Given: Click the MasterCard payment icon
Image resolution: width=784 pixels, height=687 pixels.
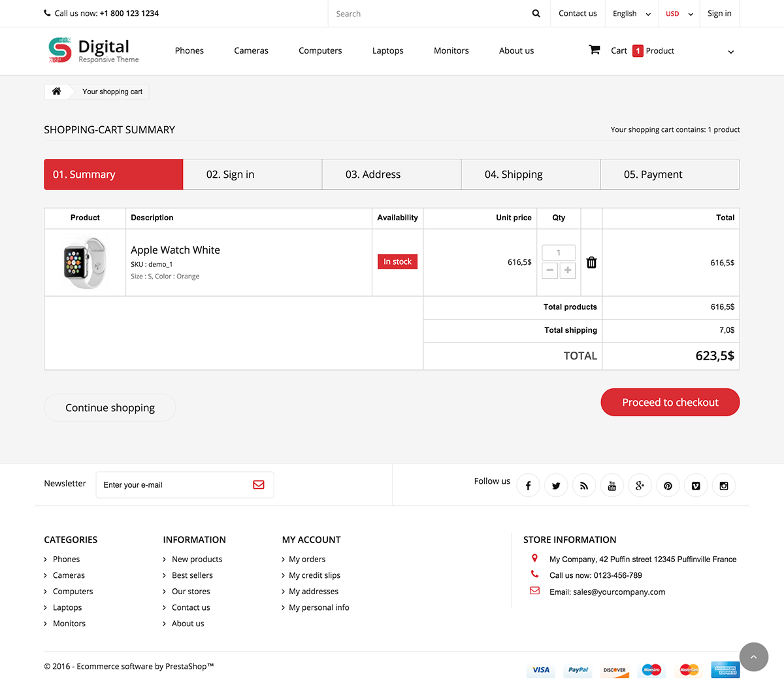Looking at the screenshot, I should (689, 669).
